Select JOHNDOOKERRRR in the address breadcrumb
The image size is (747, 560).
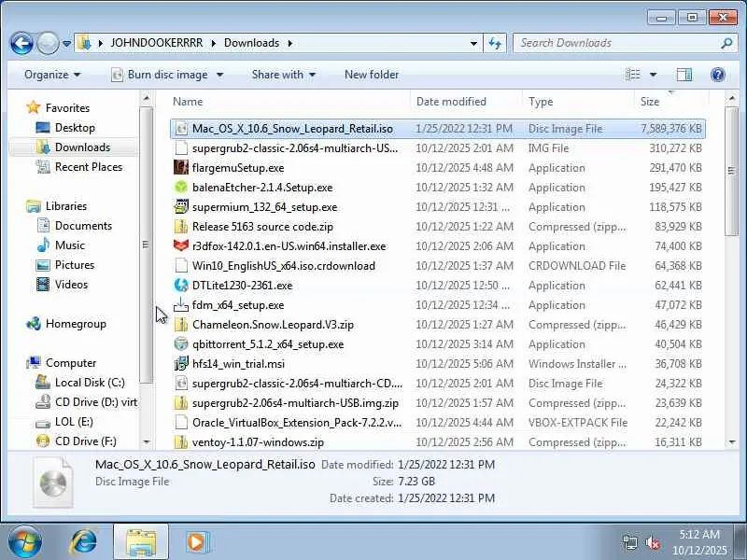pos(156,43)
